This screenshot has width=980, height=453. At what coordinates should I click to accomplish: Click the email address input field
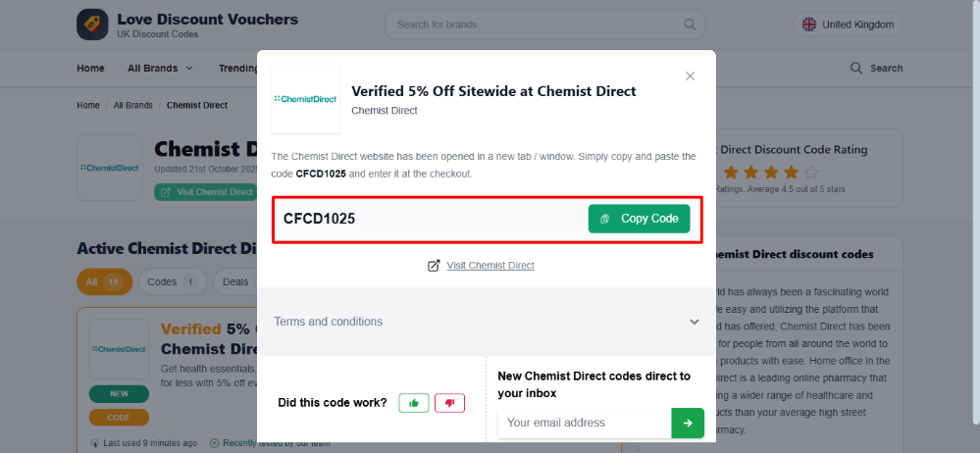pos(585,423)
